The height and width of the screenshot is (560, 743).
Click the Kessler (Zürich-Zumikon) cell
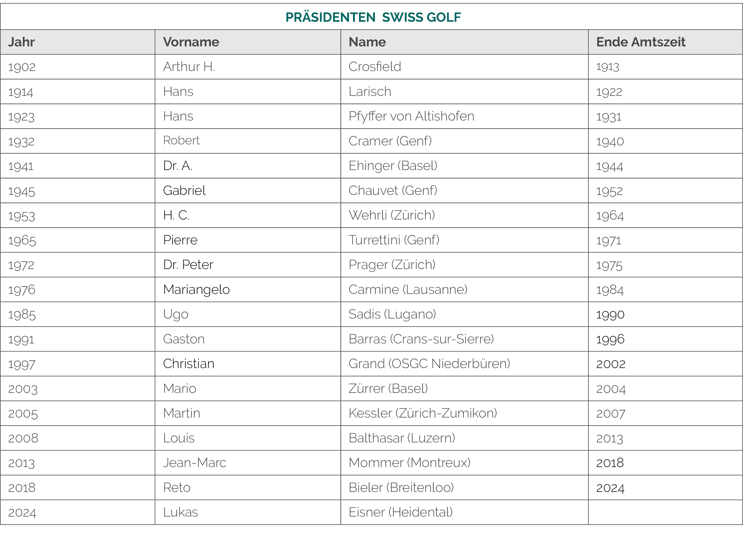(x=465, y=413)
